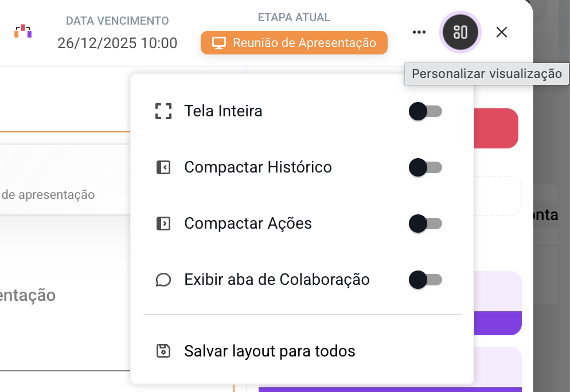Viewport: 570px width, 392px height.
Task: Click the displayed due date 26/12/2025
Action: click(118, 42)
